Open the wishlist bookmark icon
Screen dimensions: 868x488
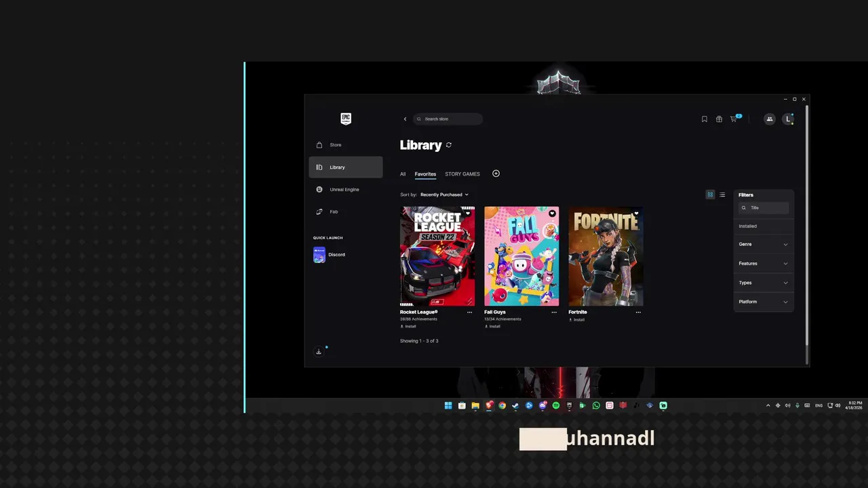pos(705,119)
